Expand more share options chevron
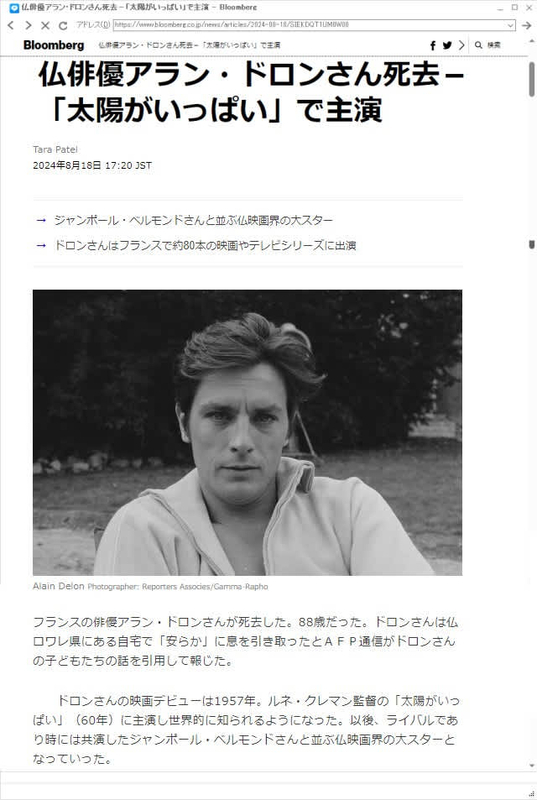 pyautogui.click(x=462, y=45)
